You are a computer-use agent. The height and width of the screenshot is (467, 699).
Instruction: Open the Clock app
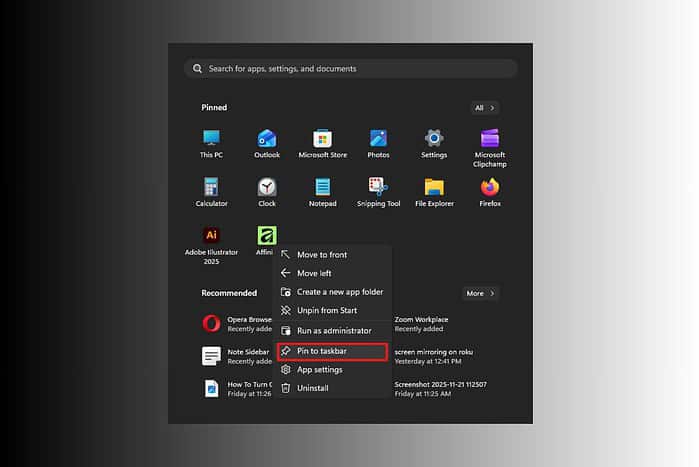[267, 192]
